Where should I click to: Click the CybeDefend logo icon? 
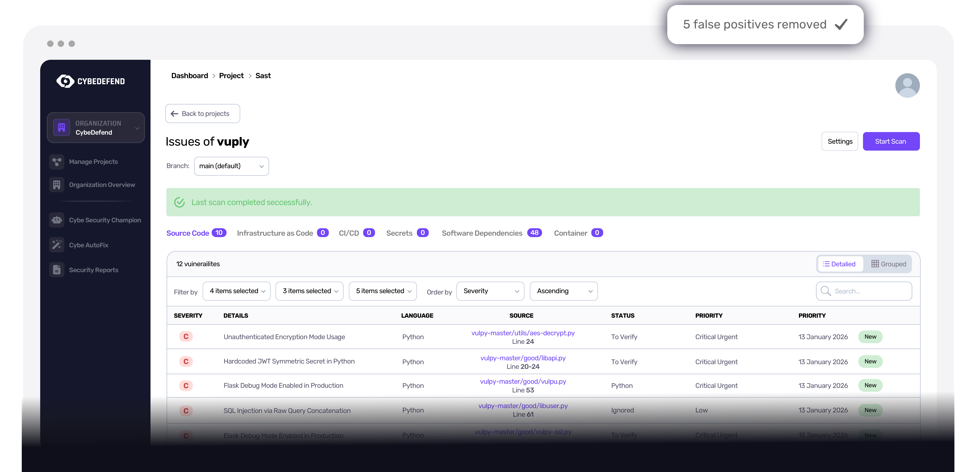tap(65, 81)
